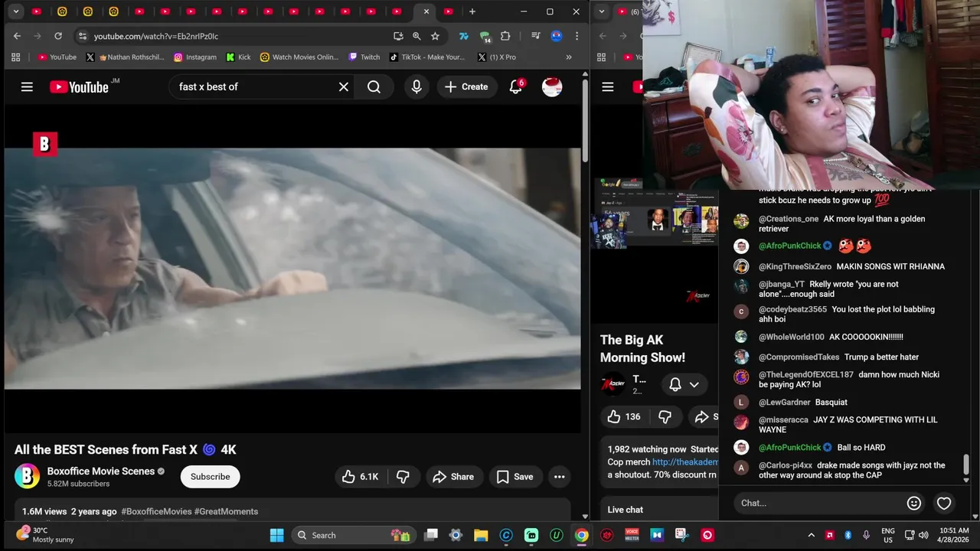980x551 pixels.
Task: Open the Create dropdown button
Action: 466,86
